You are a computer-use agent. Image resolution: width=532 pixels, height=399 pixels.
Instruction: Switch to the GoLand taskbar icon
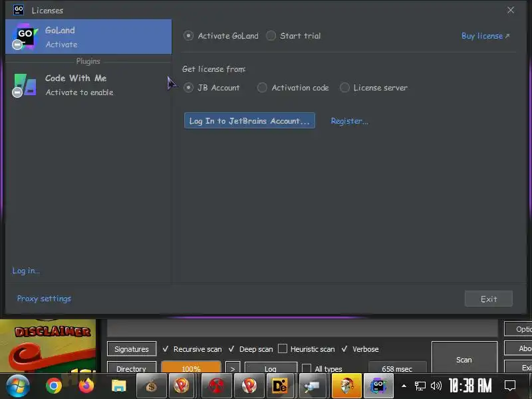click(x=378, y=386)
